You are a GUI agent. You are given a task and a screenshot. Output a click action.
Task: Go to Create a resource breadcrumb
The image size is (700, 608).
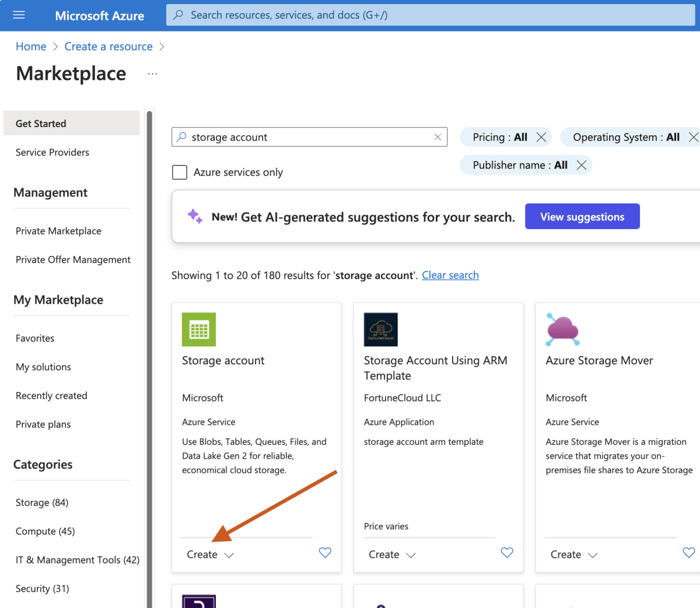(x=108, y=47)
